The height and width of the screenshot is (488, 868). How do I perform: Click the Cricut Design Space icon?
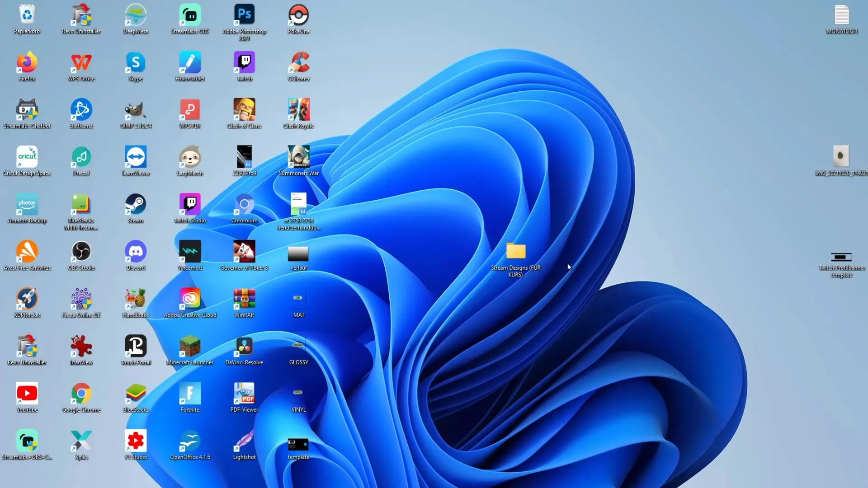27,157
